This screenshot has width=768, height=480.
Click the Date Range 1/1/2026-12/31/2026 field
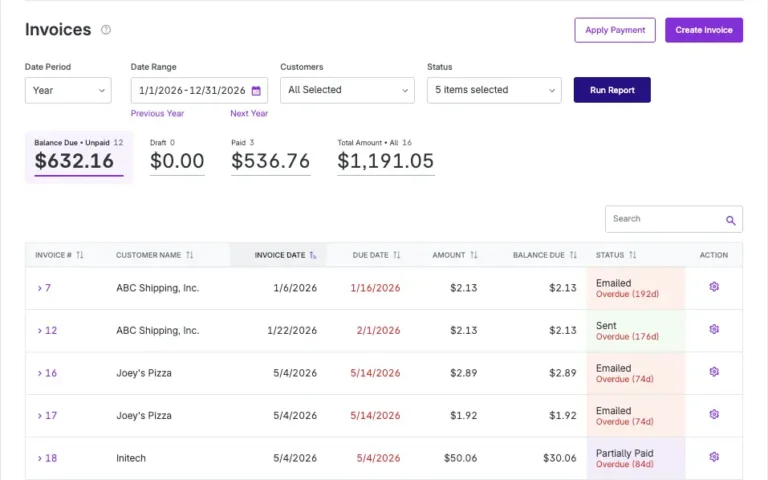199,91
